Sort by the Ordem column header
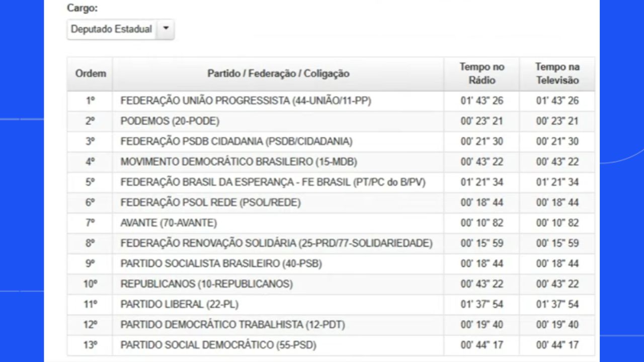The image size is (644, 362). point(91,73)
